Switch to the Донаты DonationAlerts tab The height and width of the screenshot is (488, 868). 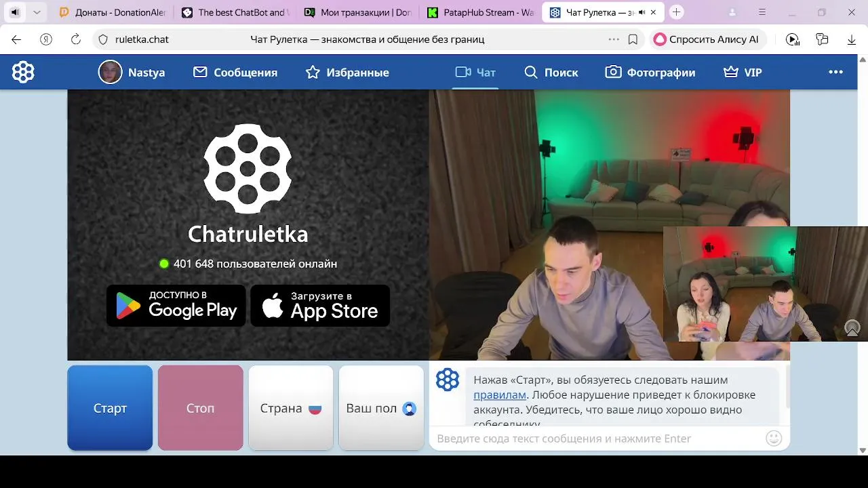point(111,12)
